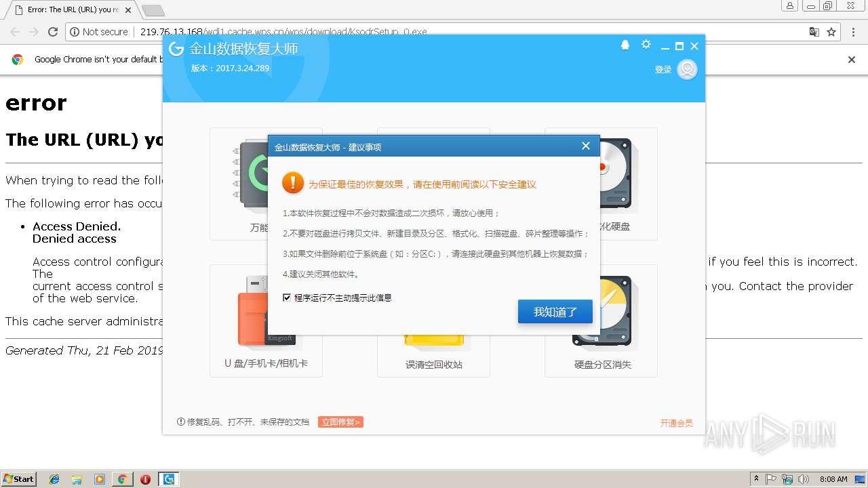Click the translate page icon in Chrome

coord(814,32)
